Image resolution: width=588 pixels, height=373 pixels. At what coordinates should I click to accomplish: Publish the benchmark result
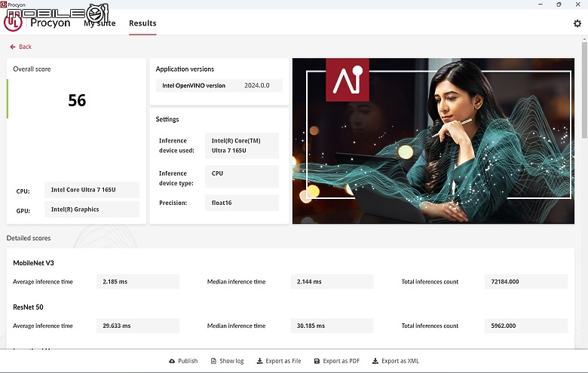pos(183,361)
